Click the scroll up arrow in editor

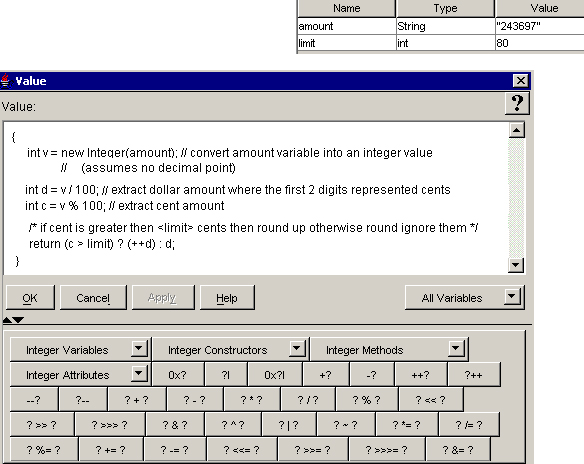coord(516,130)
